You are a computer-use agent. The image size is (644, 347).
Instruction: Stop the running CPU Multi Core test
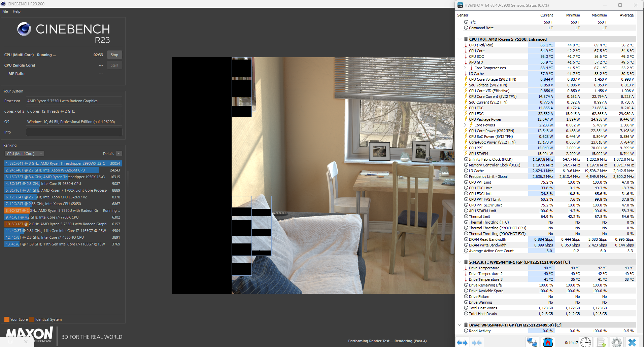tap(114, 55)
